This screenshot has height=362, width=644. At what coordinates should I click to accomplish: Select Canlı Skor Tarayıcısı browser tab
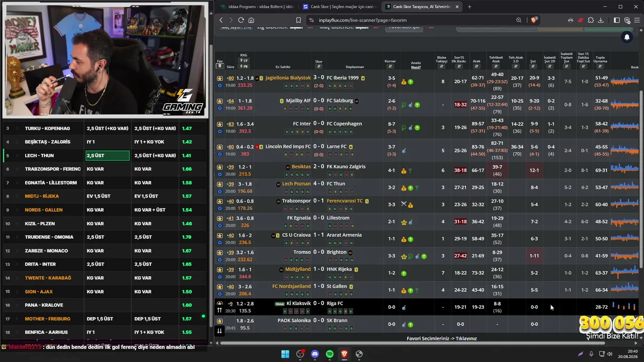click(421, 7)
